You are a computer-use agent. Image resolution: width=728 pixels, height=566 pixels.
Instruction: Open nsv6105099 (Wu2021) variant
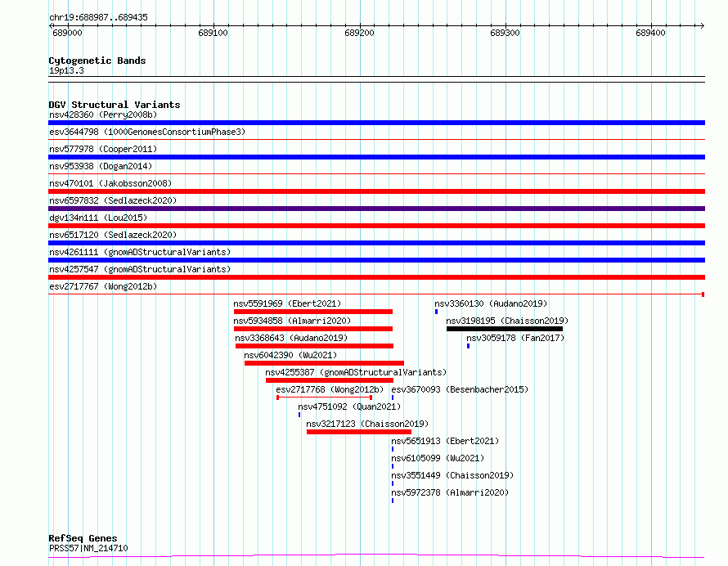pos(438,458)
